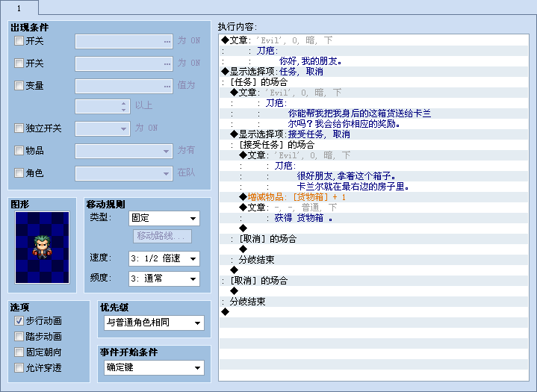The width and height of the screenshot is (537, 392).
Task: Enable the first 开关 condition checkbox
Action: 19,41
